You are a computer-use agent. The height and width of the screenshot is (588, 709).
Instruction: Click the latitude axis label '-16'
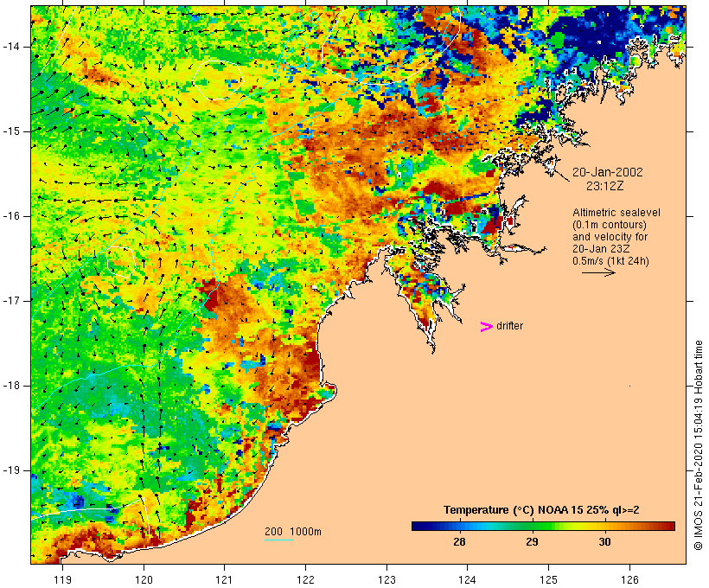[10, 216]
